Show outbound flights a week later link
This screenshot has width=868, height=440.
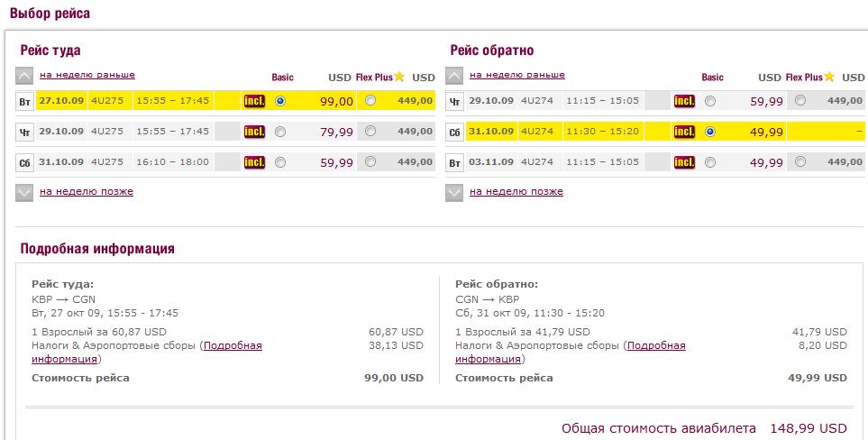[x=87, y=191]
